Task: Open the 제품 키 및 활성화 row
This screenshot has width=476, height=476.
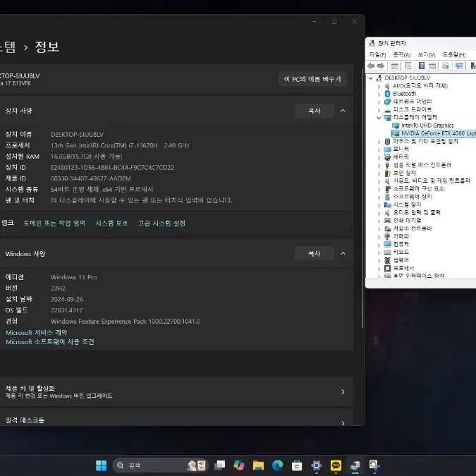Action: tap(176, 391)
